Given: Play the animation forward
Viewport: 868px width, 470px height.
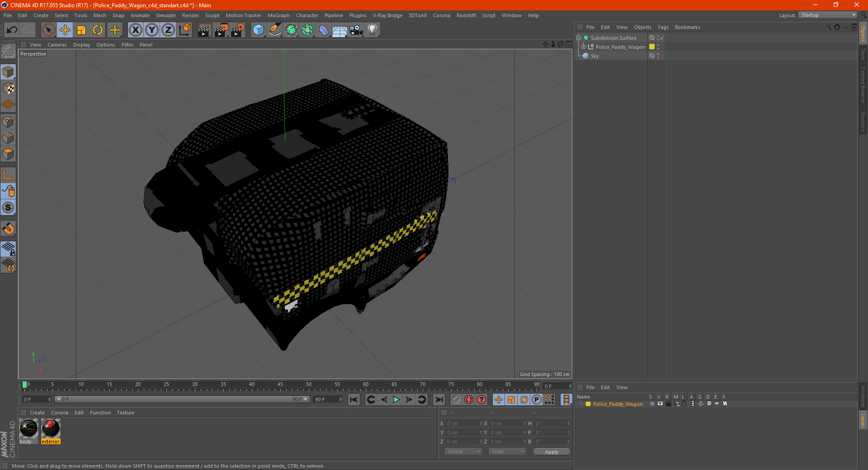Looking at the screenshot, I should (396, 399).
